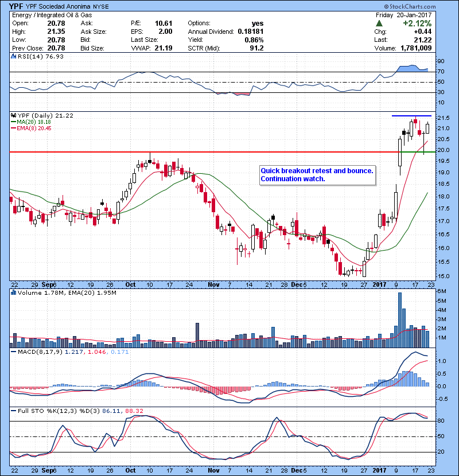The image size is (459, 476).
Task: Click the P/E value 10.61
Action: pos(164,23)
